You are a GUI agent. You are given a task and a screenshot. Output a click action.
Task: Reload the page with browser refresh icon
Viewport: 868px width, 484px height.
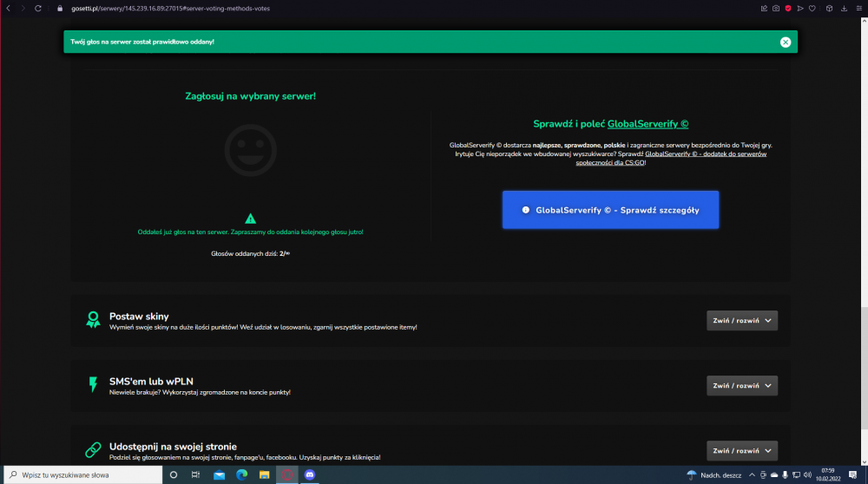point(37,9)
